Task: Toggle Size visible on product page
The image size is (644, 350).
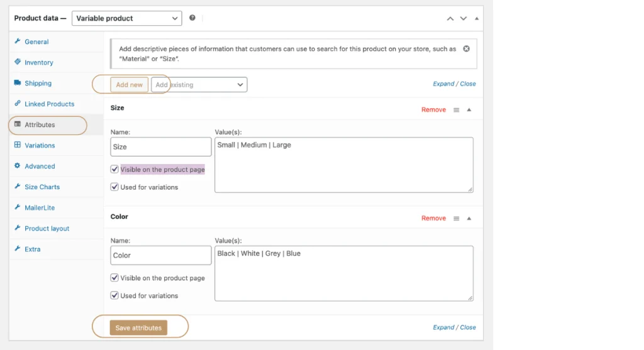Action: pos(114,169)
